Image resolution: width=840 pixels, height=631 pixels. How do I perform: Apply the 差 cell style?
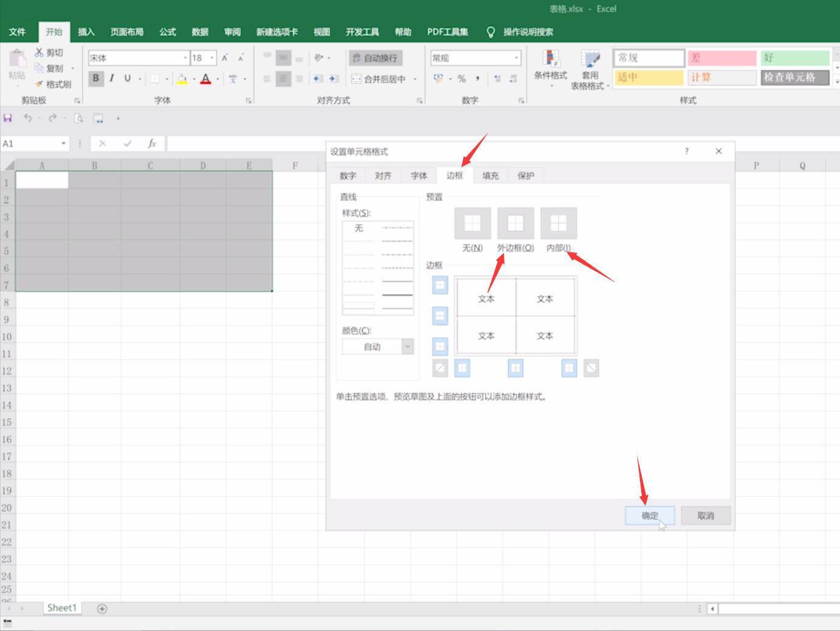(x=721, y=58)
